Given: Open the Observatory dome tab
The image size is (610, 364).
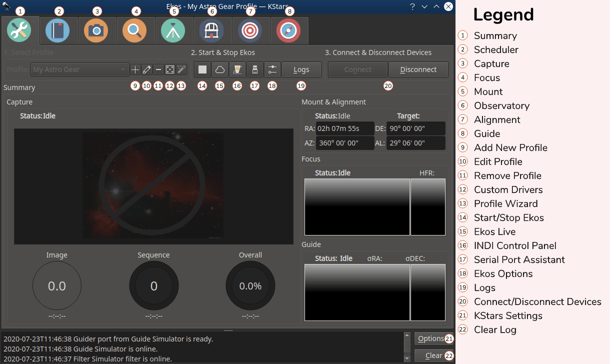Looking at the screenshot, I should coord(212,31).
